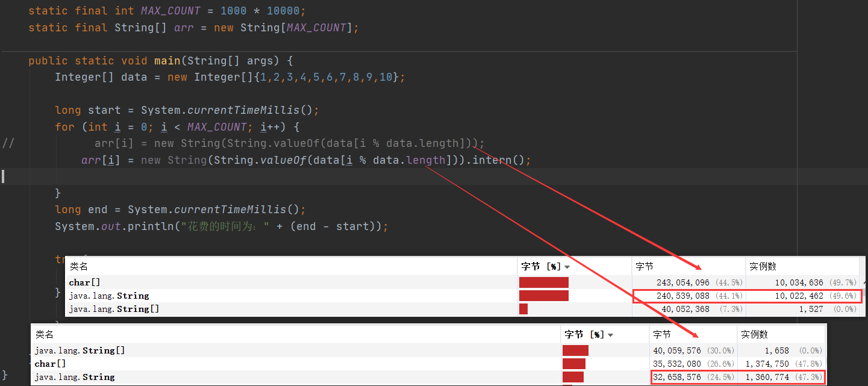The width and height of the screenshot is (868, 386).
Task: Select char[] row with 243,054,096 bytes
Action: point(464,282)
